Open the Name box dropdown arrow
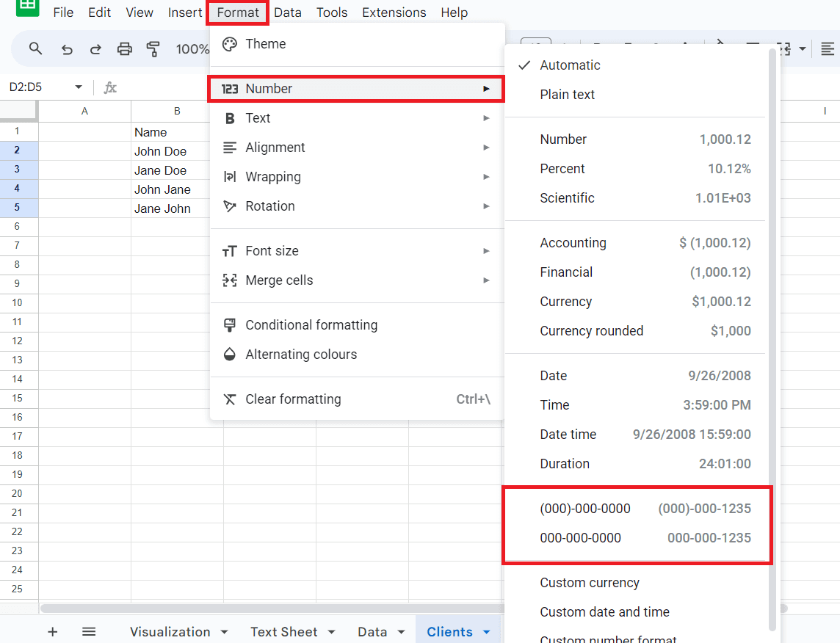This screenshot has width=840, height=643. (x=79, y=87)
